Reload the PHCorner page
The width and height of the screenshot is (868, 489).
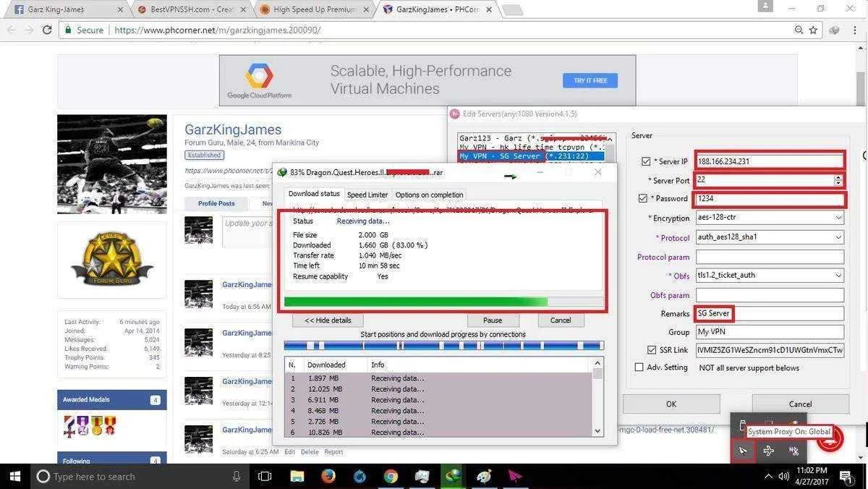pos(47,30)
